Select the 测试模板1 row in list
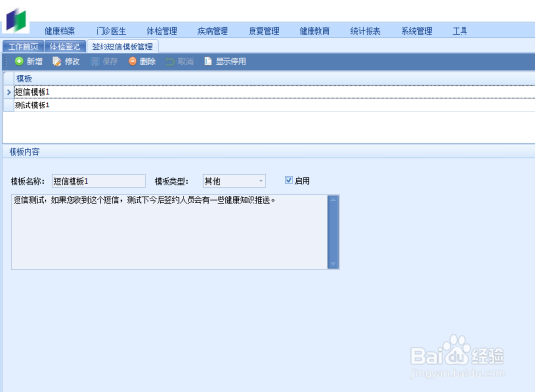This screenshot has width=536, height=392. tap(274, 105)
